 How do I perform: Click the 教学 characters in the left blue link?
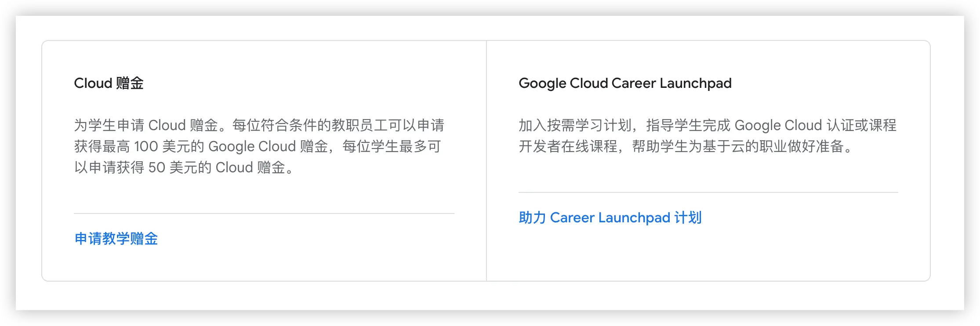tap(116, 239)
